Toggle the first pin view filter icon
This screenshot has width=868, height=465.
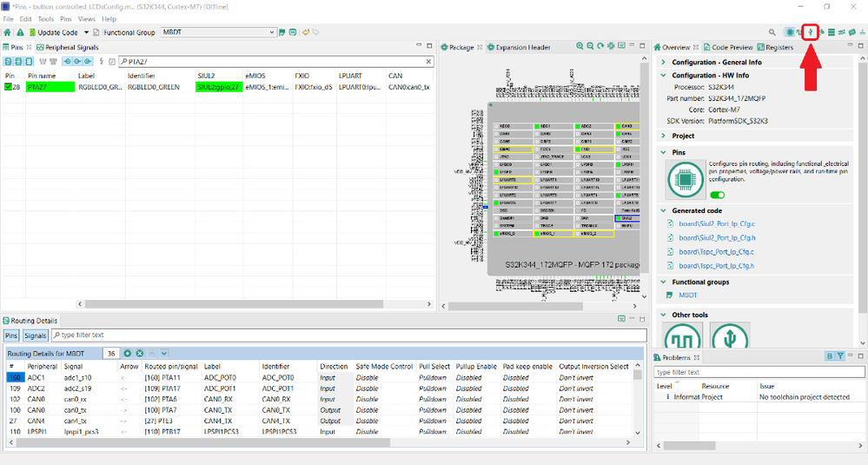8,62
